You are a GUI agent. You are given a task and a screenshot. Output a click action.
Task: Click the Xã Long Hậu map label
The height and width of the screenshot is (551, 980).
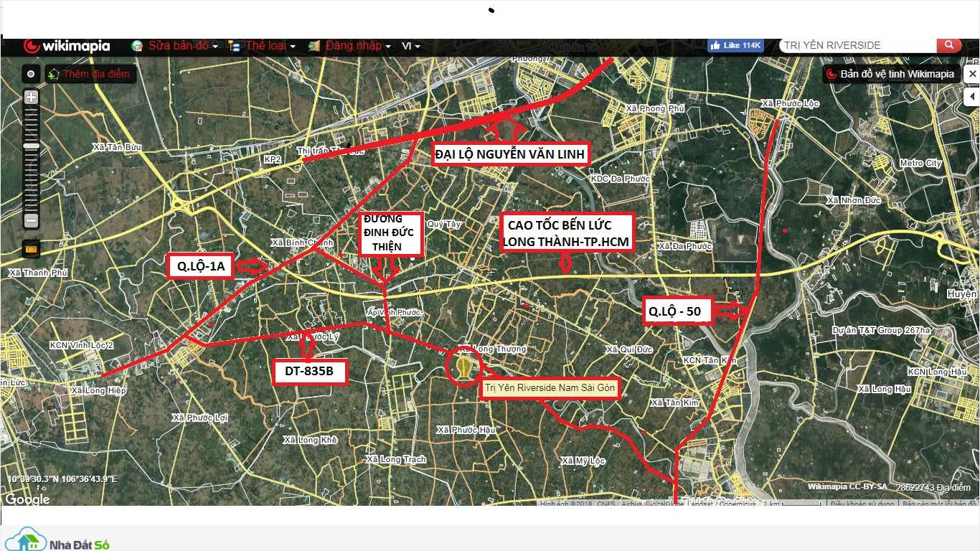pos(884,389)
